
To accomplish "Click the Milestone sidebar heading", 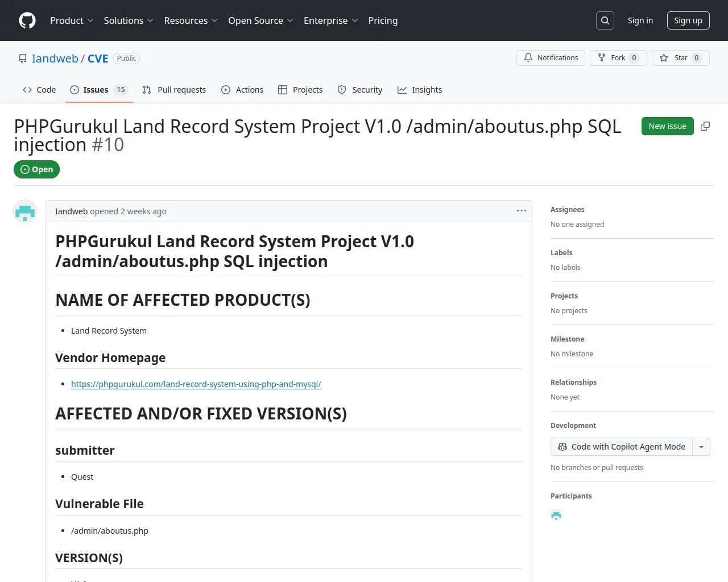I will (568, 339).
